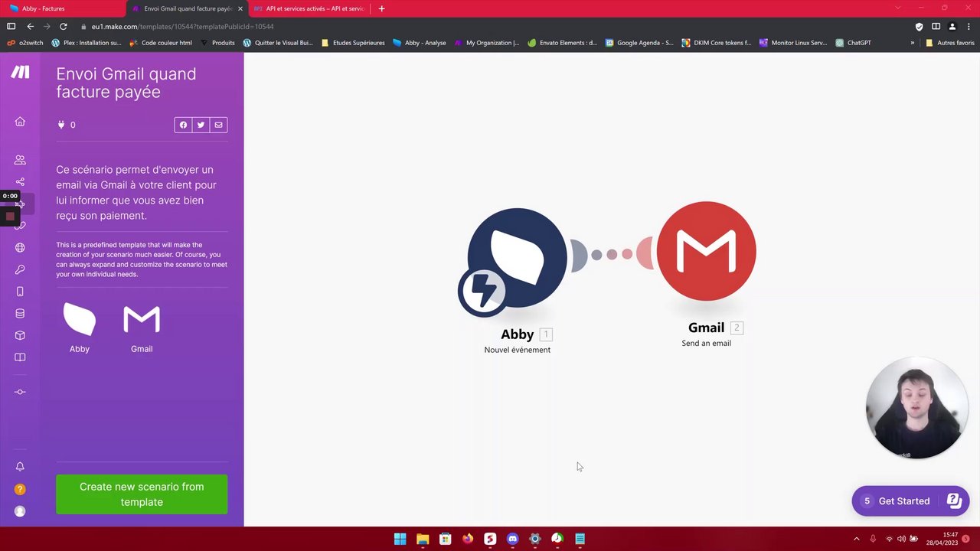The width and height of the screenshot is (980, 551).
Task: Open the orange Help question-mark icon
Action: pos(20,489)
